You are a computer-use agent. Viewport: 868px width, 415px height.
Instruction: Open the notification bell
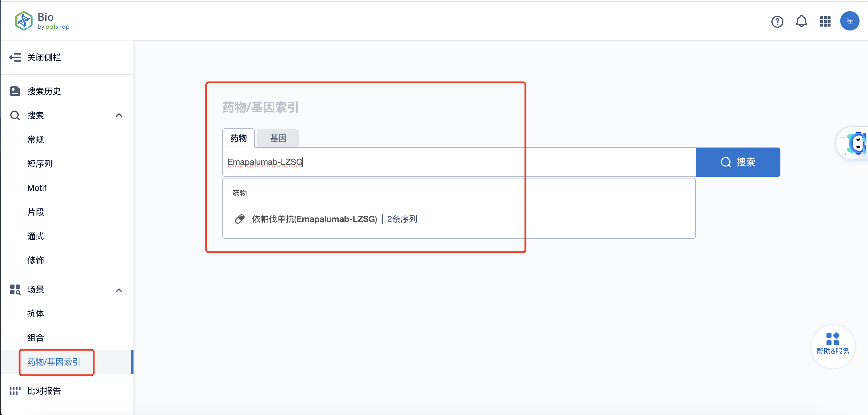click(802, 21)
